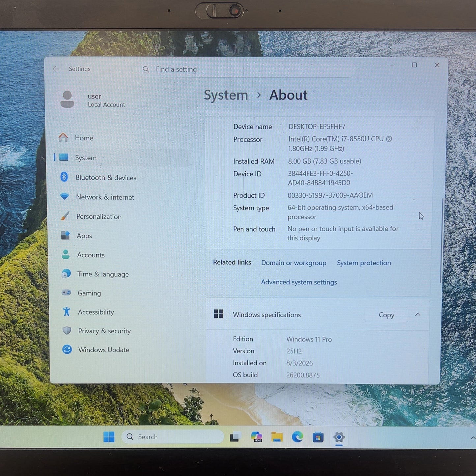The width and height of the screenshot is (476, 476).
Task: Click the installed date 8/3/2026
Action: (299, 363)
